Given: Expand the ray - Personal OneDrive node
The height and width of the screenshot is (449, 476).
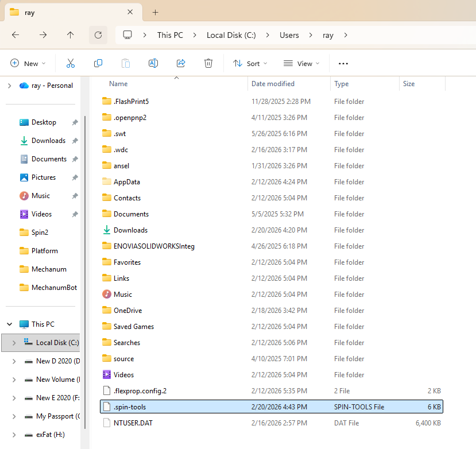Looking at the screenshot, I should pos(9,86).
